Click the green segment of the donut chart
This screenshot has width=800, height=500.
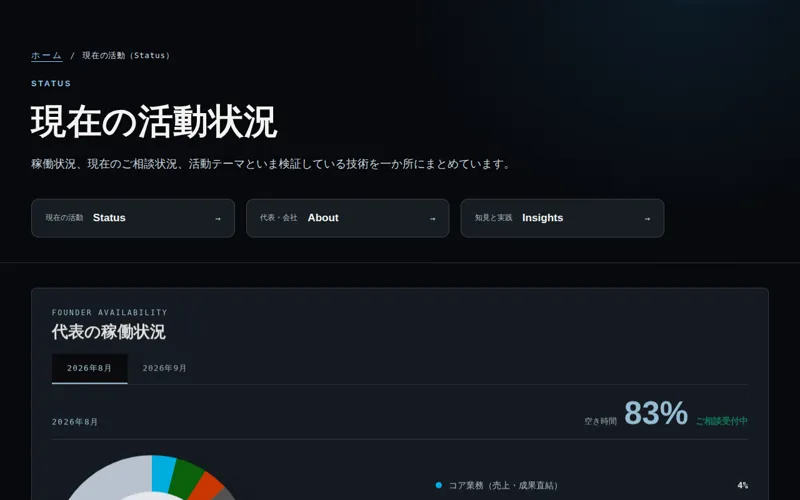pyautogui.click(x=186, y=477)
